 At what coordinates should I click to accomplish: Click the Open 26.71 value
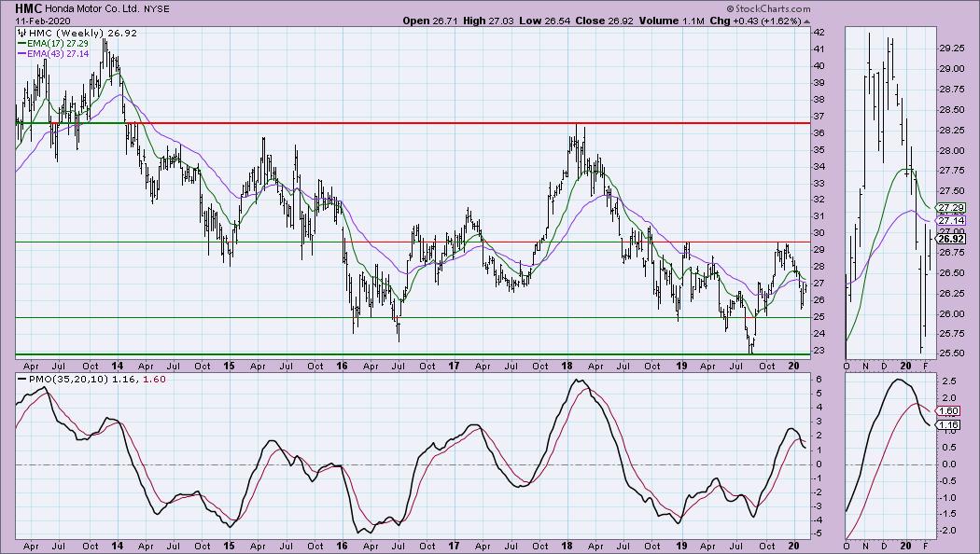tap(430, 21)
